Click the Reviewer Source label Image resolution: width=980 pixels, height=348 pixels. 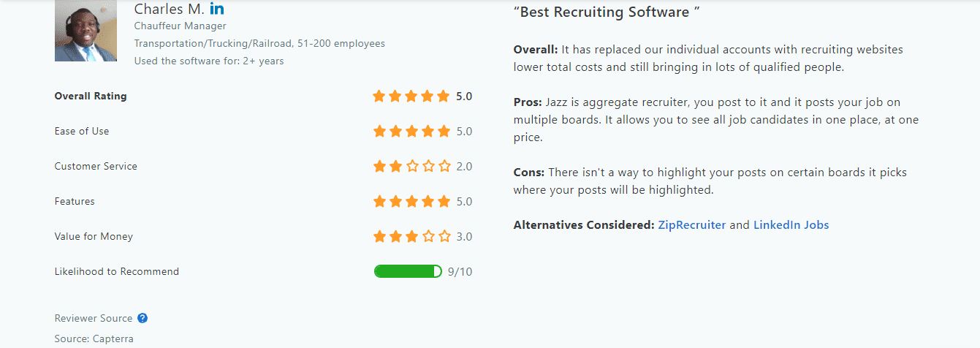click(x=94, y=318)
